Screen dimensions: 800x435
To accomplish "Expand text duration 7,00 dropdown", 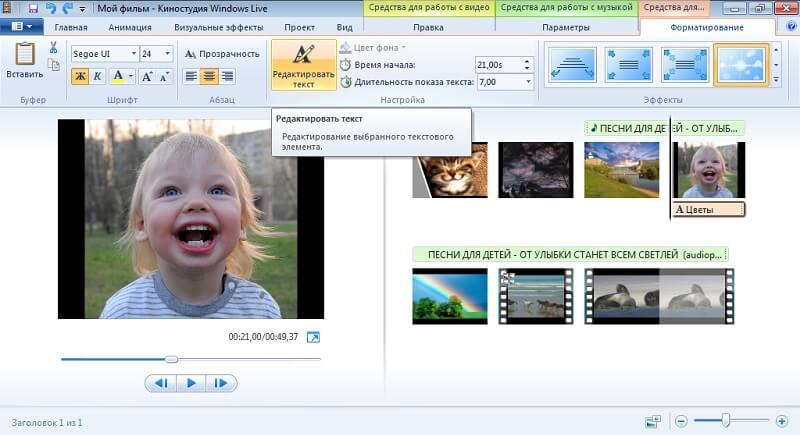I will pos(528,82).
